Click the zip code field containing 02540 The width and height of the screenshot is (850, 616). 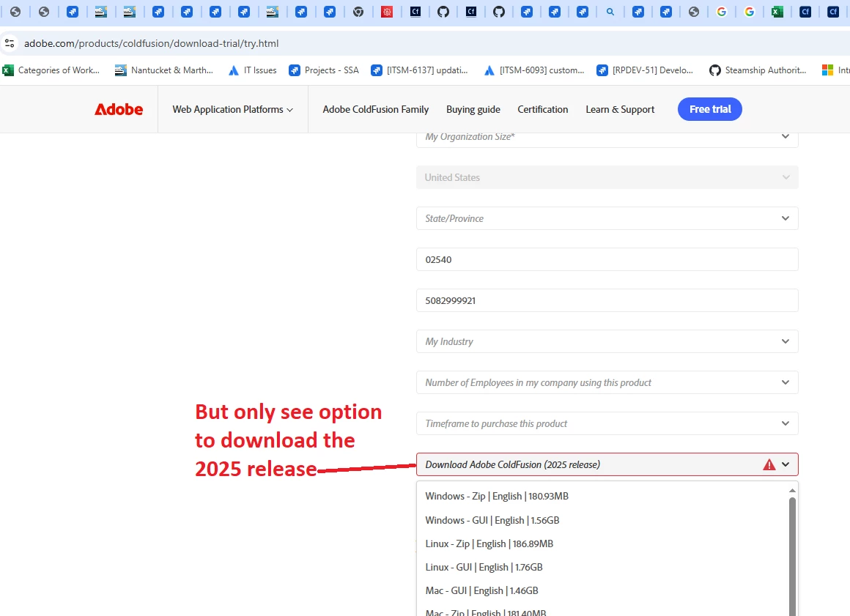point(607,259)
